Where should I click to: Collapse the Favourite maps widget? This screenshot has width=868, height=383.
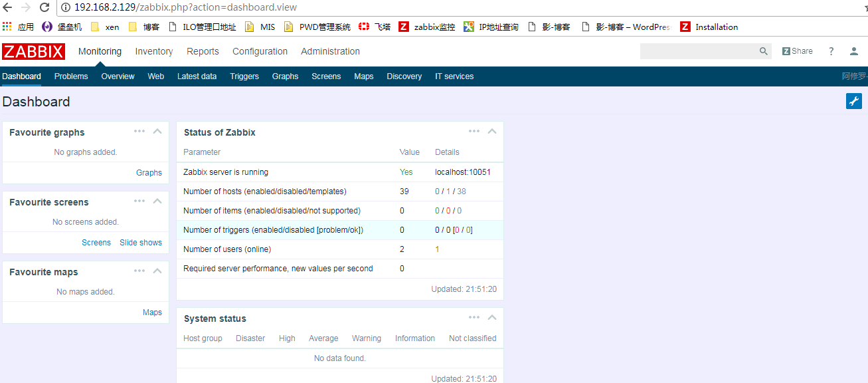pos(157,271)
